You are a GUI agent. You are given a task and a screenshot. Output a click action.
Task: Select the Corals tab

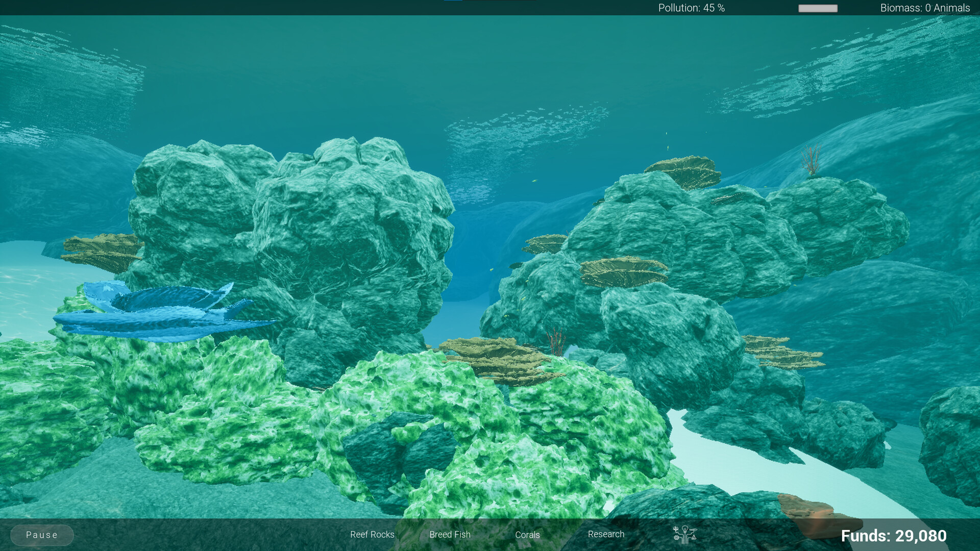pos(528,535)
